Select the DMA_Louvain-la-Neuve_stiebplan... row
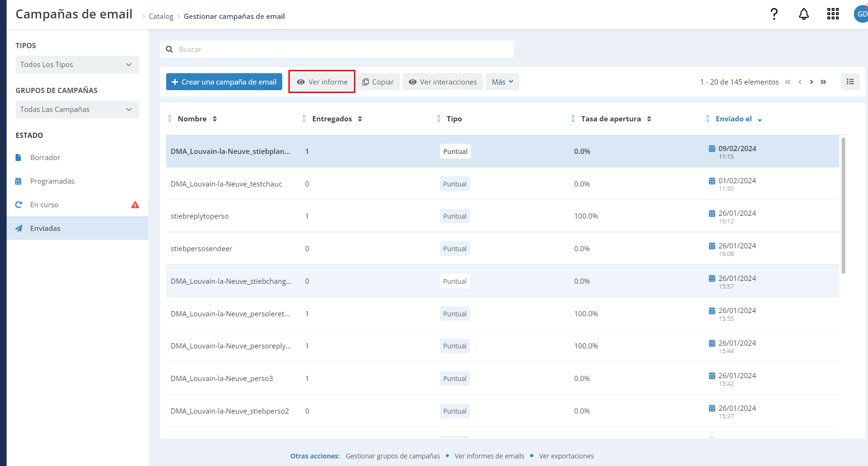The height and width of the screenshot is (466, 868). tap(503, 151)
